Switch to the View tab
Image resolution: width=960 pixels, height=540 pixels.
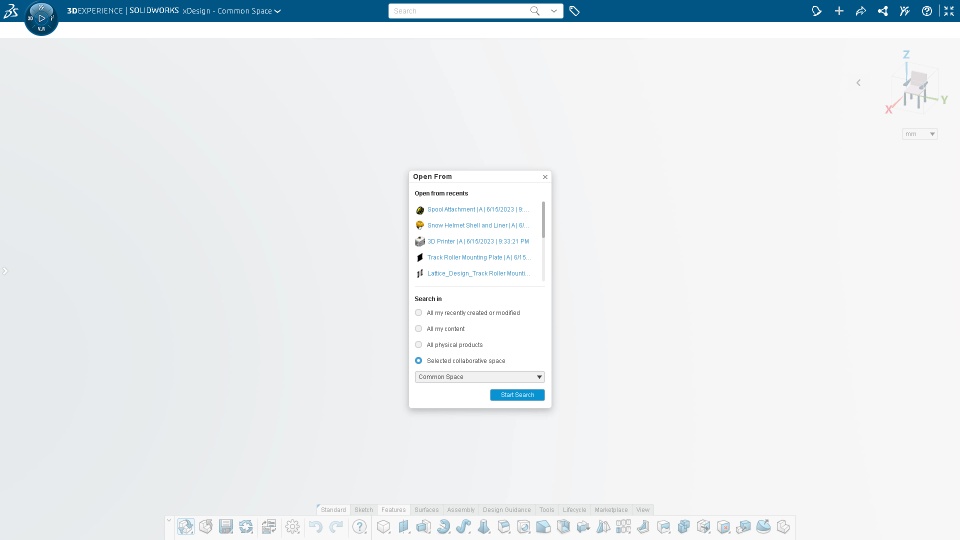click(643, 509)
